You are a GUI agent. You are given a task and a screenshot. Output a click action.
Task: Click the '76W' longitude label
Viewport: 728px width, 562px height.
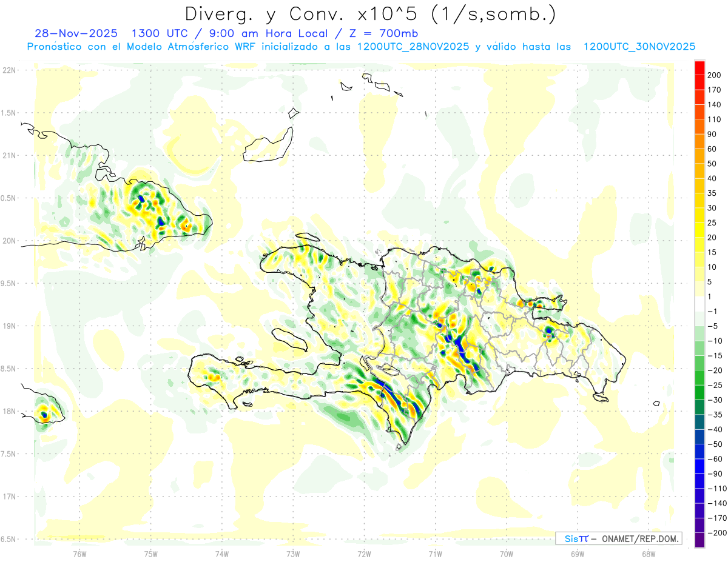point(79,554)
